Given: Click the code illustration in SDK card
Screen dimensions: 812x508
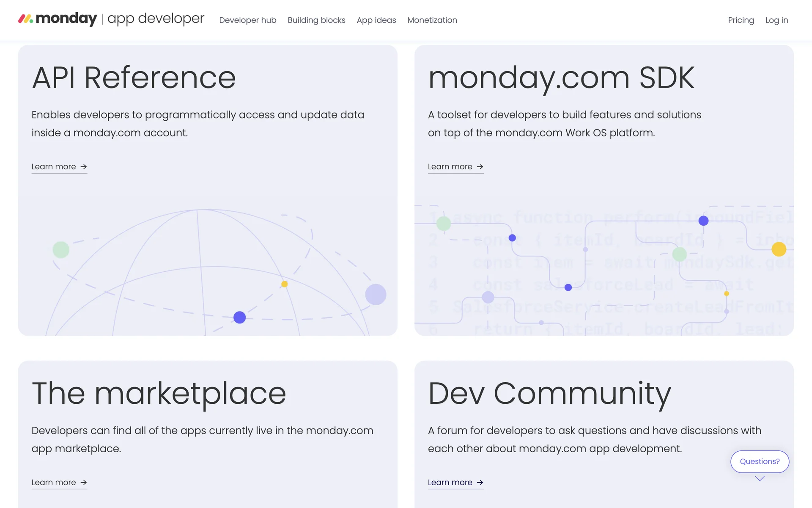Looking at the screenshot, I should coord(604,271).
